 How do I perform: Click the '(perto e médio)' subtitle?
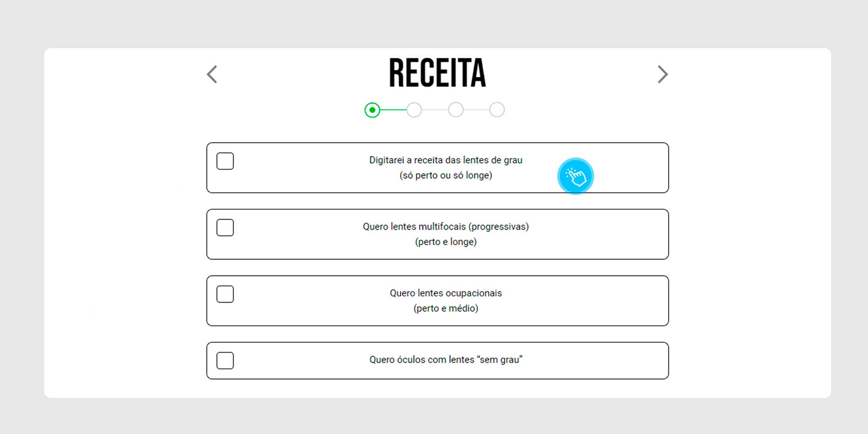tap(446, 308)
